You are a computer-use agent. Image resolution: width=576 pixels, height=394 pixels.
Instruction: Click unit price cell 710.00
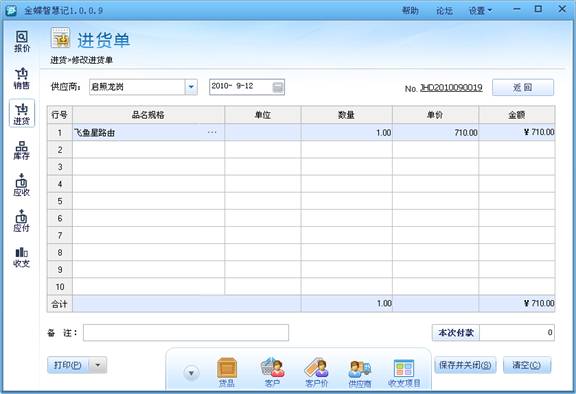point(435,132)
